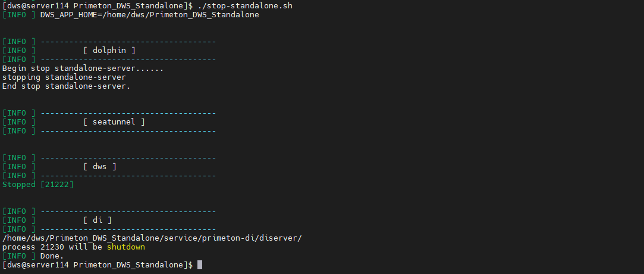
Task: Click the "stopping standalone-server" output line
Action: 64,77
